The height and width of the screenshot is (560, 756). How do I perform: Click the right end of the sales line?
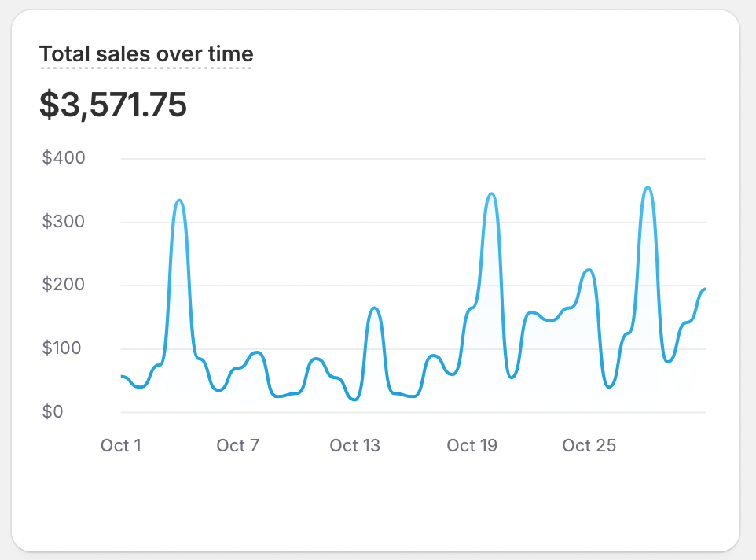coord(705,289)
